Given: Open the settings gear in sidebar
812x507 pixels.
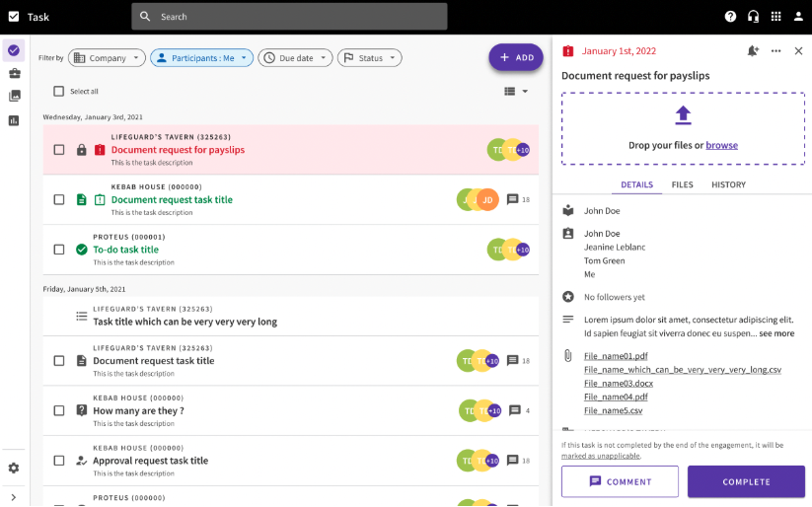Looking at the screenshot, I should click(14, 469).
